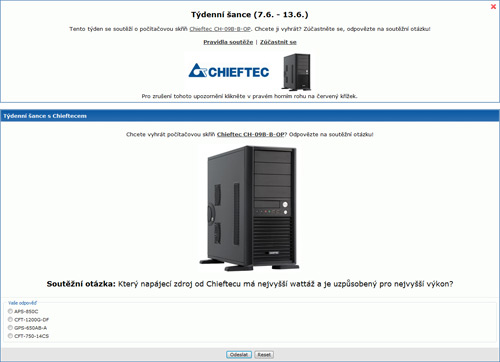Select the CFT-1200G-DF answer
The width and height of the screenshot is (500, 362).
[x=10, y=319]
